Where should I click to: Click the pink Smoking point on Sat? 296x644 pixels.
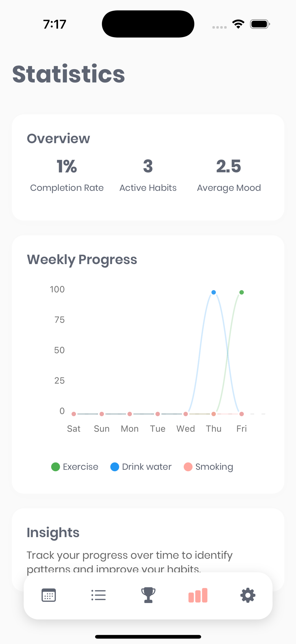pos(74,414)
